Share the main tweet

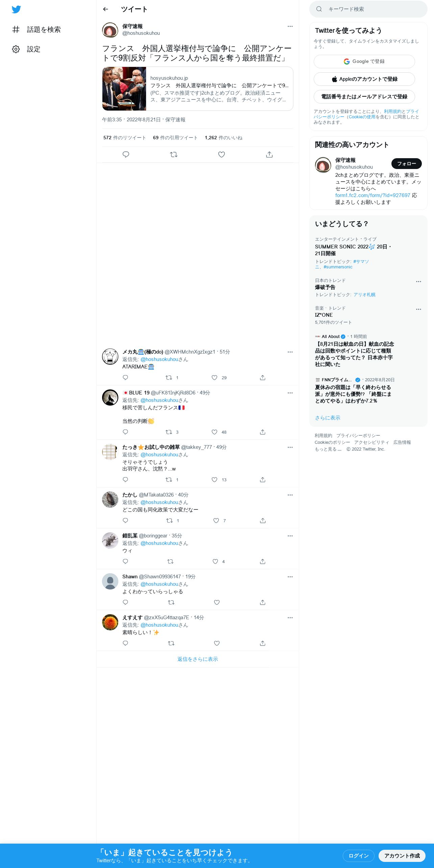(x=269, y=154)
